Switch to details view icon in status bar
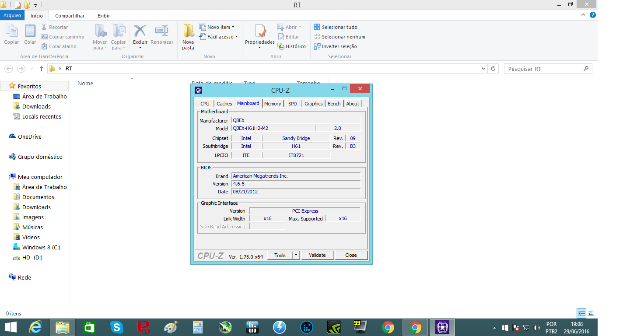644x336 pixels. click(x=581, y=313)
